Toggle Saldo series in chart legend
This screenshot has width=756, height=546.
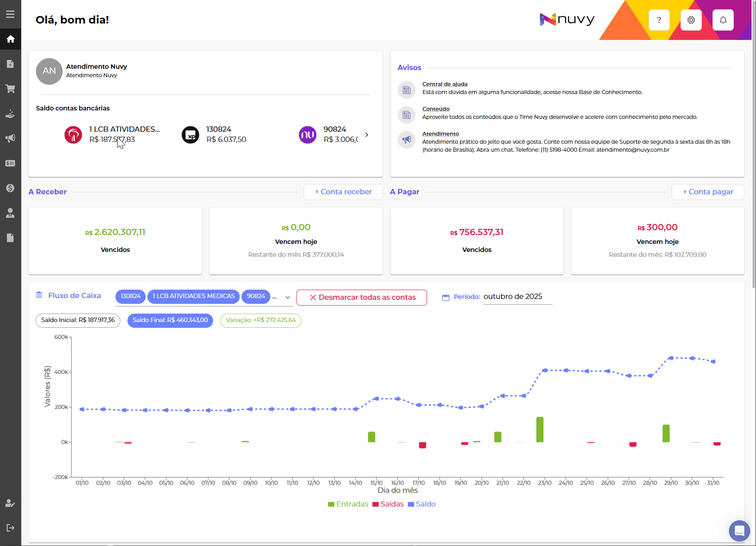point(422,504)
